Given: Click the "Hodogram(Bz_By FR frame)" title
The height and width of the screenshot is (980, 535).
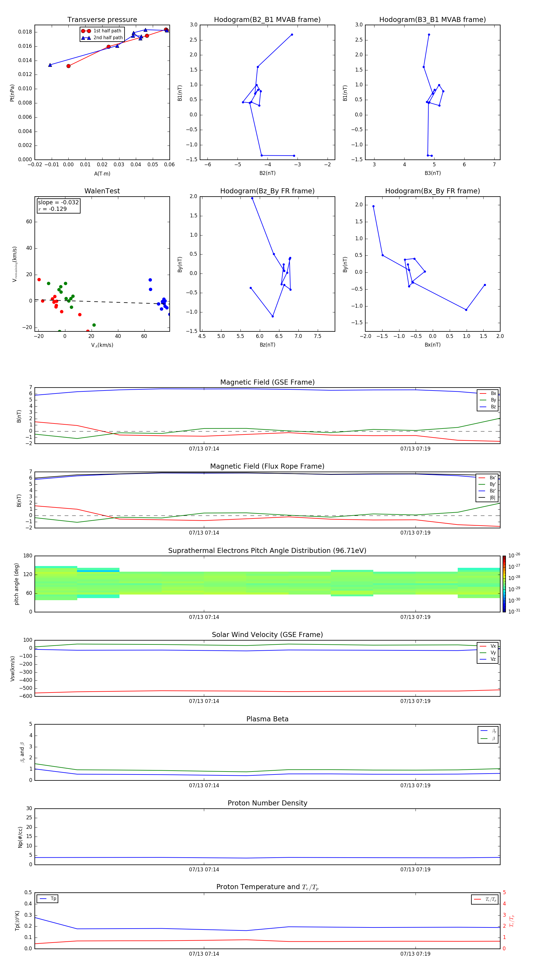Looking at the screenshot, I should [x=267, y=191].
